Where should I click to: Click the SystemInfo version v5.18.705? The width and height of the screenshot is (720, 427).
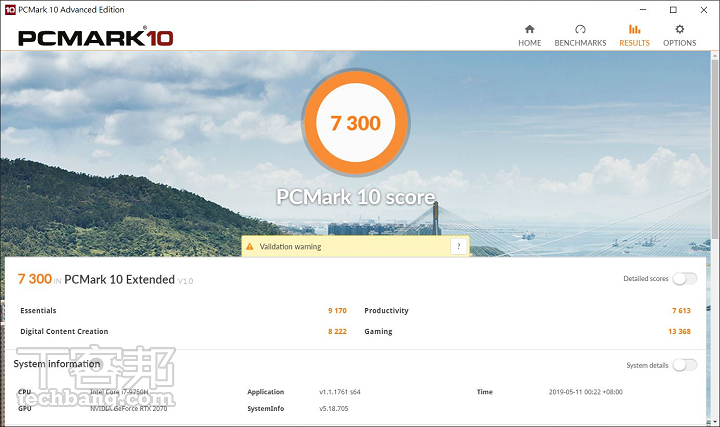[x=334, y=409]
